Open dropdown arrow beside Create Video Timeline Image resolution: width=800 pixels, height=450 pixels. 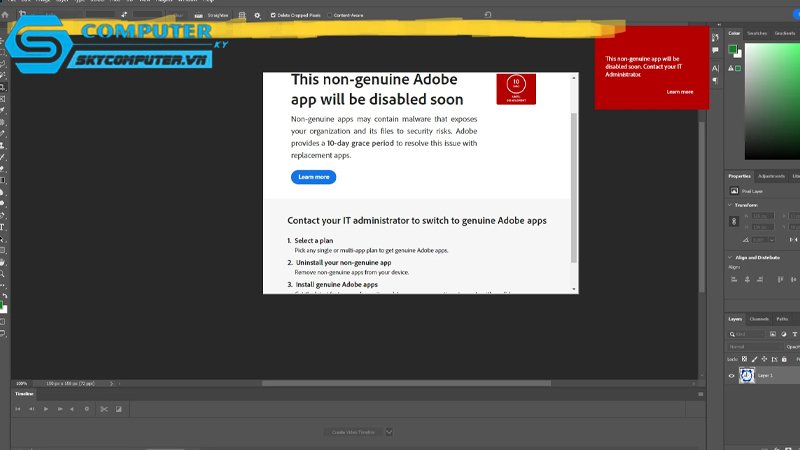coord(389,432)
